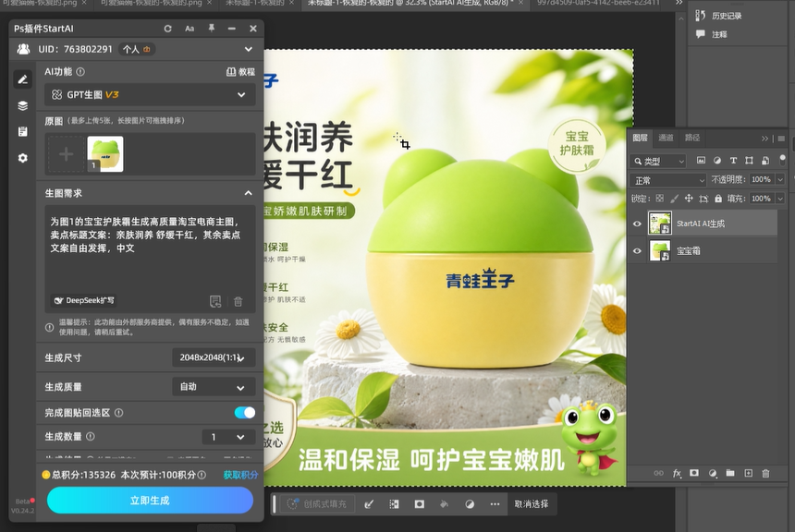Open the 填充 fill dropdown arrow
795x532 pixels.
pyautogui.click(x=780, y=199)
